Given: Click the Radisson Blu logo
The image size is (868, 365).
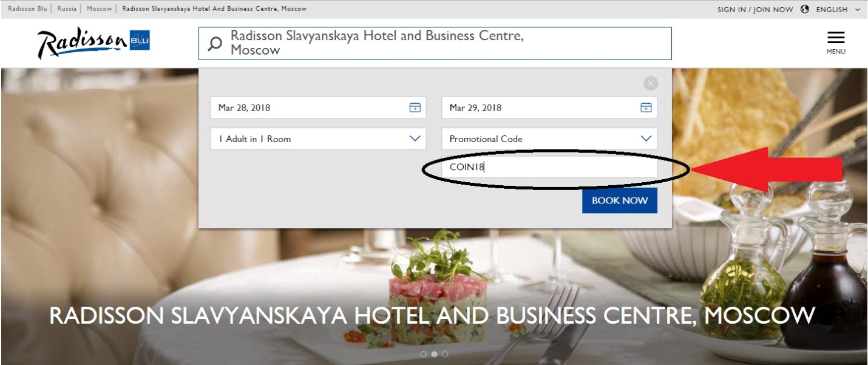Looking at the screenshot, I should pyautogui.click(x=93, y=44).
